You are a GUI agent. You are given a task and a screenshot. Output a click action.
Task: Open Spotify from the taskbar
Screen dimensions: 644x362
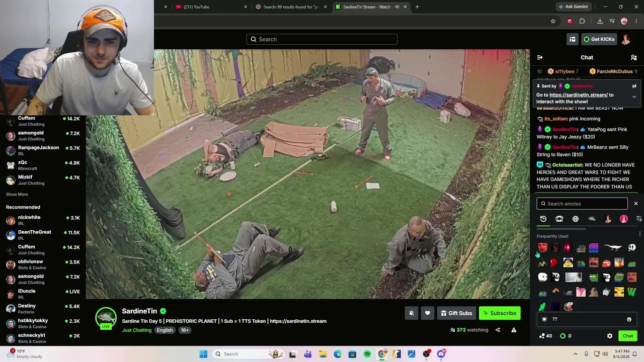point(367,354)
